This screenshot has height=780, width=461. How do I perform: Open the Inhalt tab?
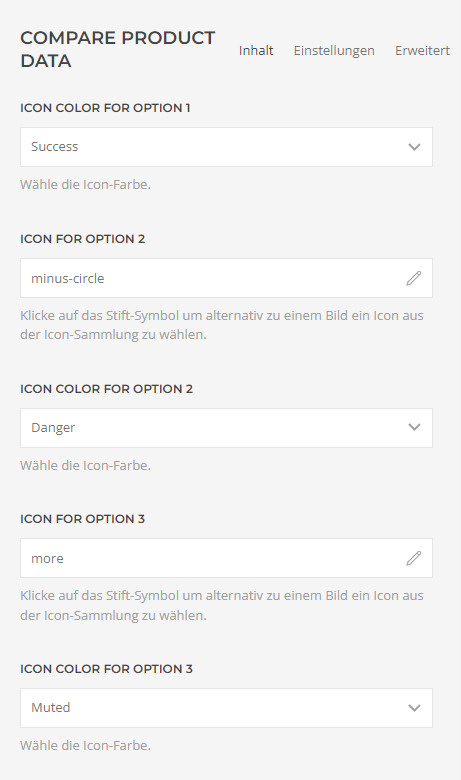[x=256, y=51]
